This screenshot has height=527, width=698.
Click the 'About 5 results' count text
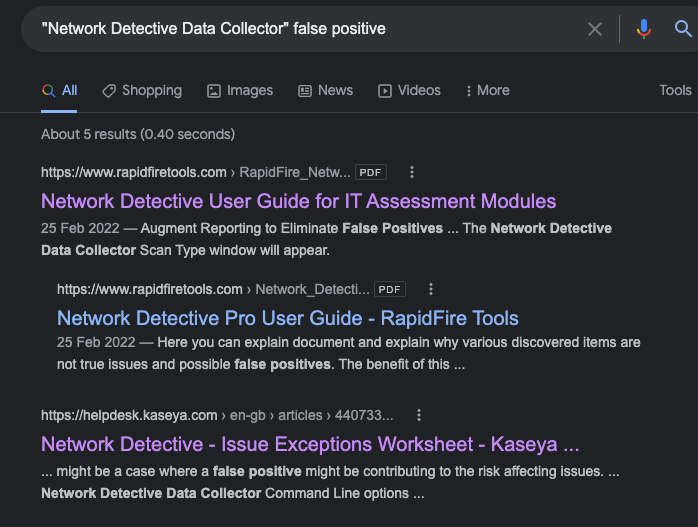[x=138, y=134]
